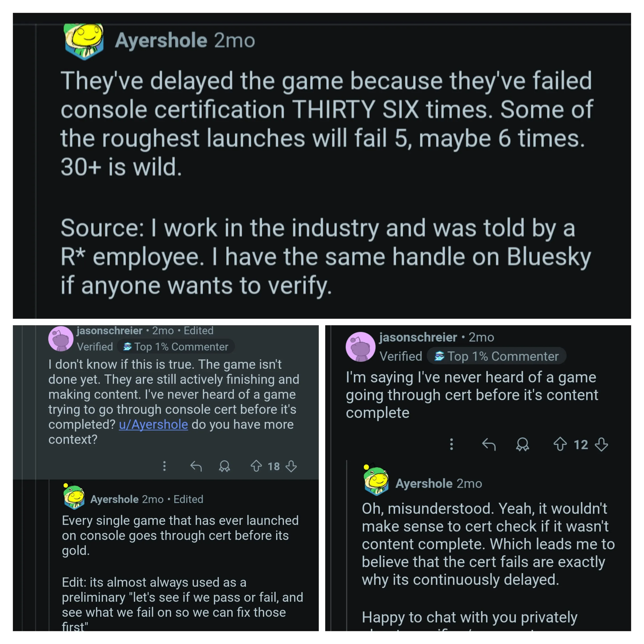
Task: Upvote the comment with 12 points
Action: [560, 444]
